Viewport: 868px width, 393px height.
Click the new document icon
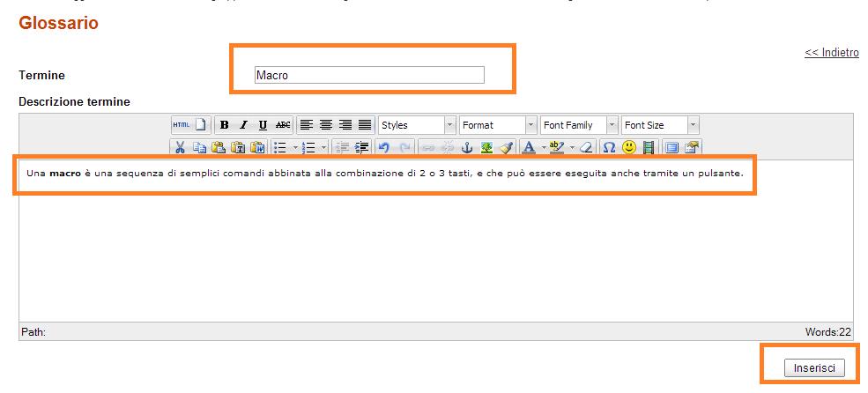tap(200, 125)
